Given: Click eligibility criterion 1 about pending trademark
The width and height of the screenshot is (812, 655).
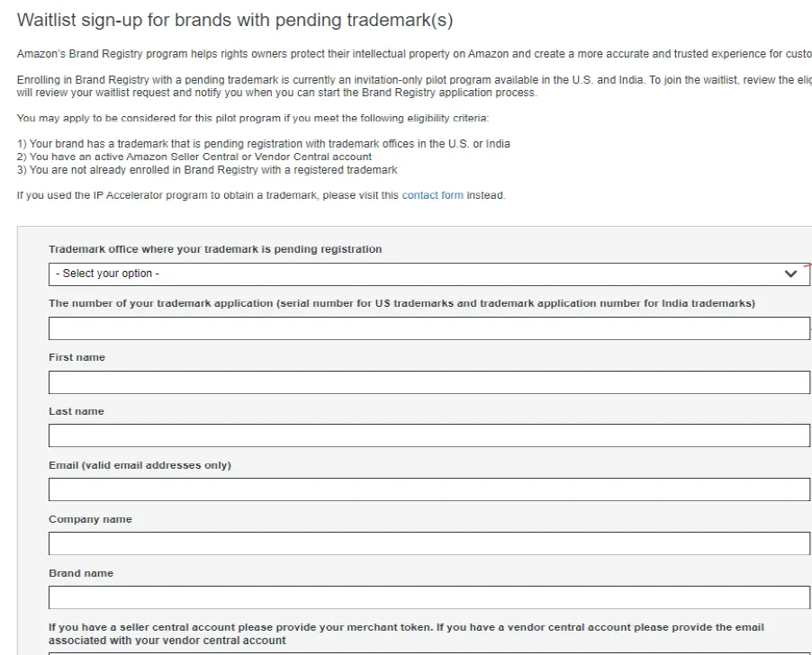Looking at the screenshot, I should point(264,144).
